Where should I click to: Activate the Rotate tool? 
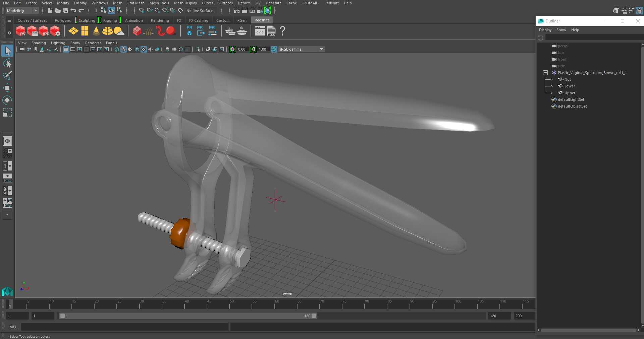pos(7,100)
